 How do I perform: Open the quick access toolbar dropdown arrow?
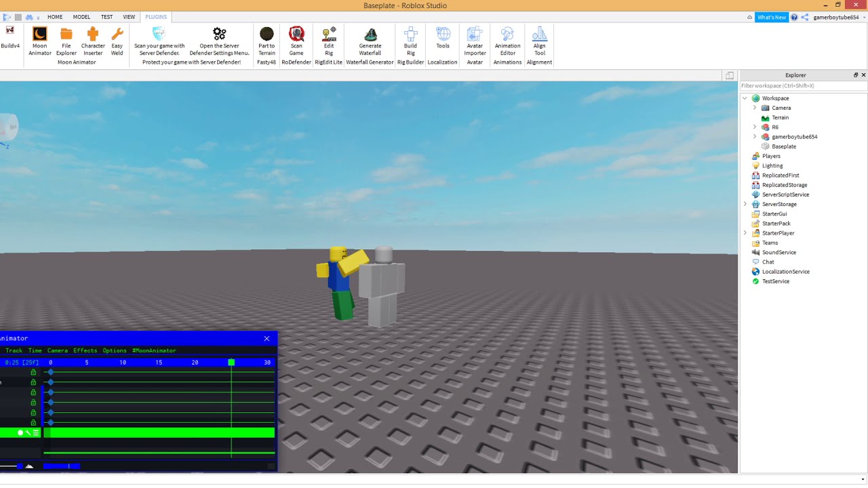tap(38, 18)
